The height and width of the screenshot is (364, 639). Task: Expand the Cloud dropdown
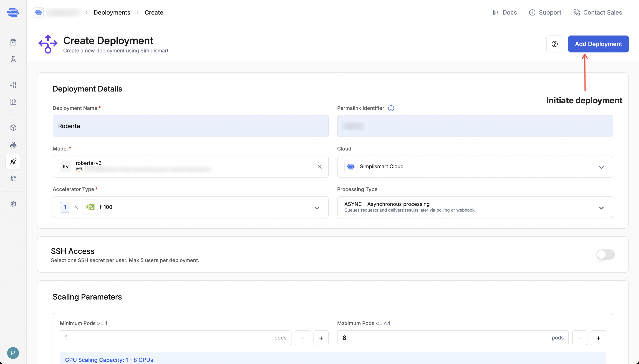[475, 167]
